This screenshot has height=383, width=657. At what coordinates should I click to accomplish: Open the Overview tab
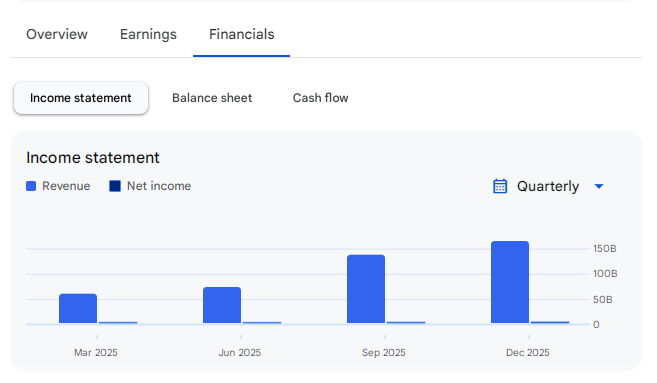coord(57,34)
